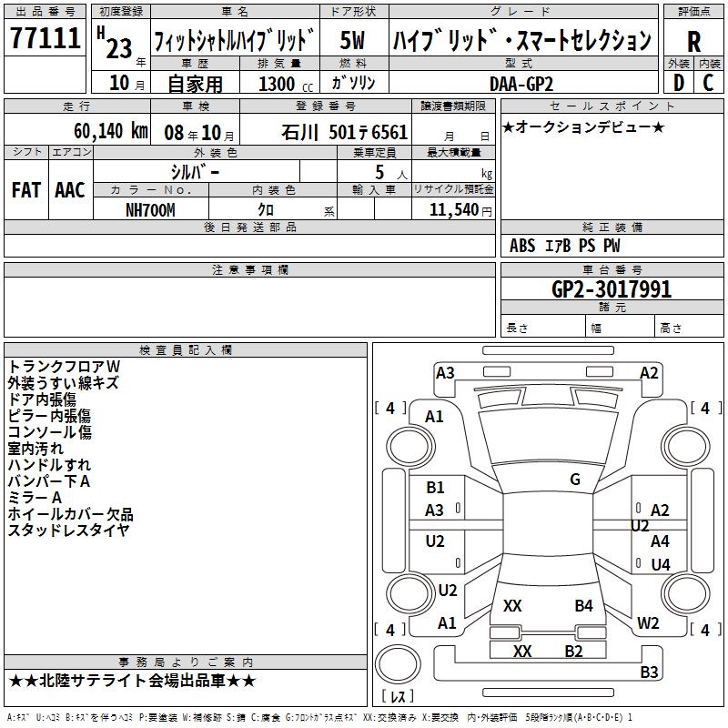Click the G mark on windshield

(x=574, y=480)
